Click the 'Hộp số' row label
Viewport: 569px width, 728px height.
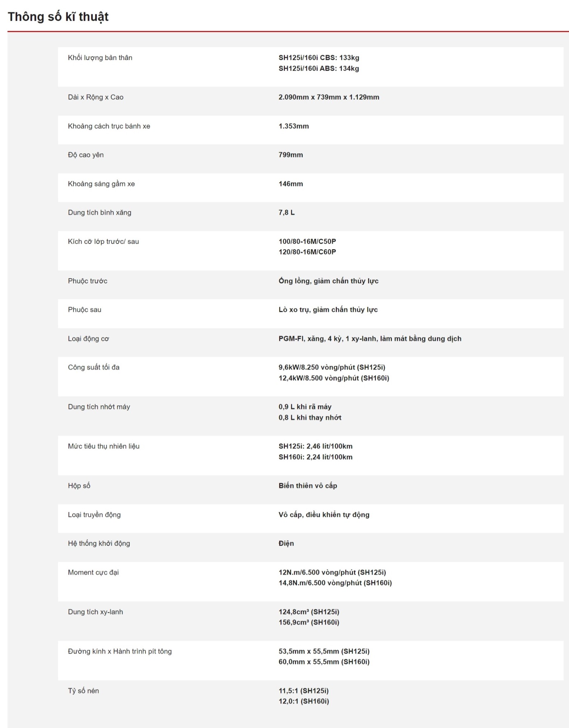79,486
